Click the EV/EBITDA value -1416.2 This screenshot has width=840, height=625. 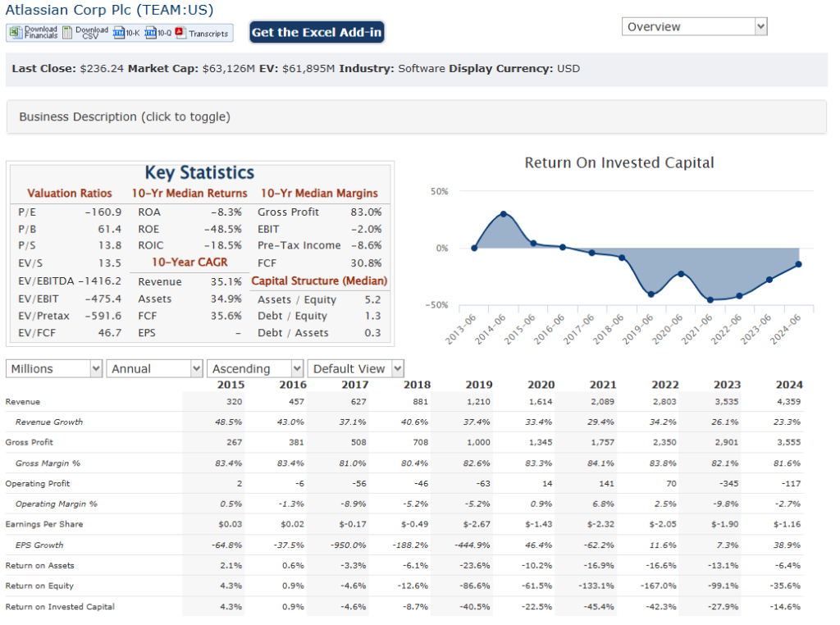tap(99, 281)
